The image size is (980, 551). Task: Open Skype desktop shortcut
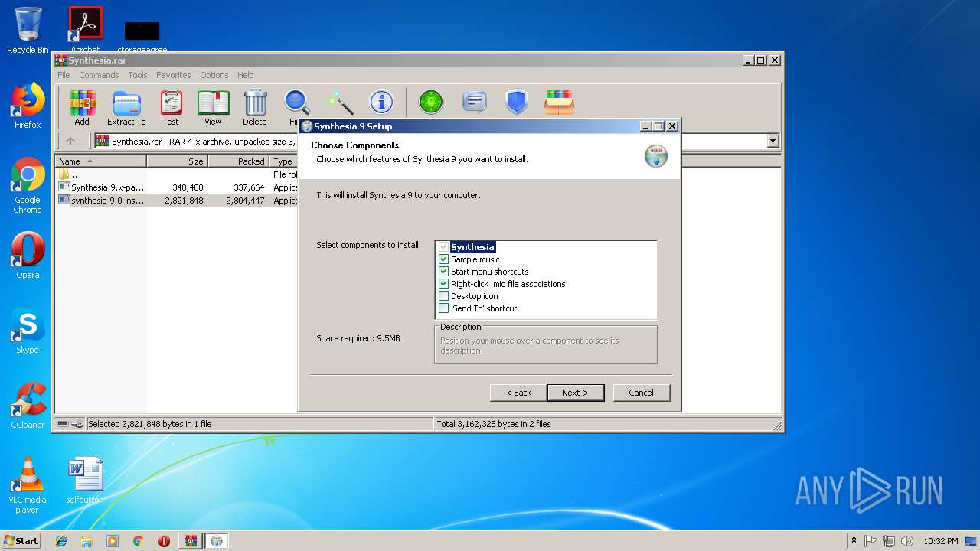pyautogui.click(x=28, y=331)
